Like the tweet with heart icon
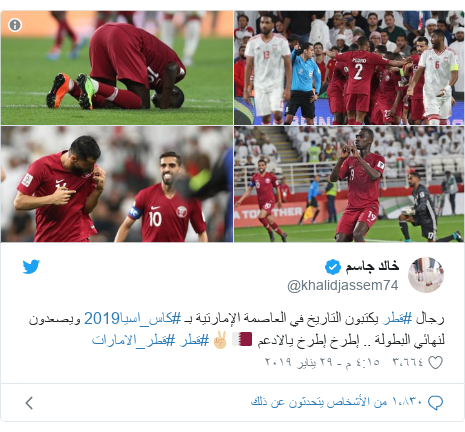The height and width of the screenshot is (432, 465). pyautogui.click(x=435, y=362)
